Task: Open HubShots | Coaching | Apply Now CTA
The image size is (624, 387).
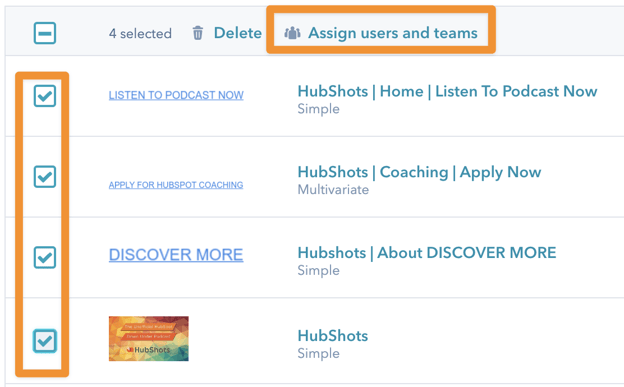Action: point(419,172)
